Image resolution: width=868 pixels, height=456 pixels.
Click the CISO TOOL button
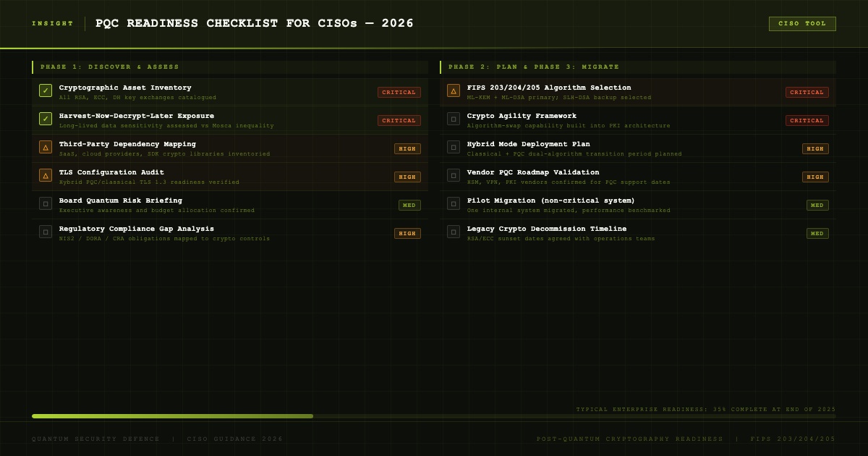pyautogui.click(x=802, y=24)
